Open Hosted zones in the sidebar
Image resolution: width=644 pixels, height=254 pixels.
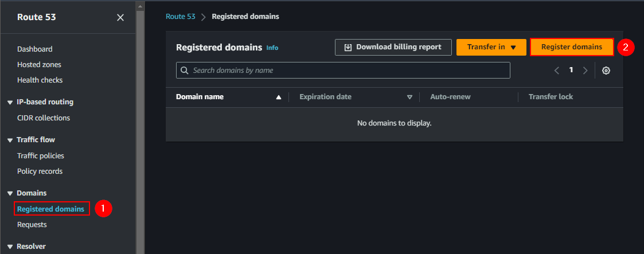39,65
